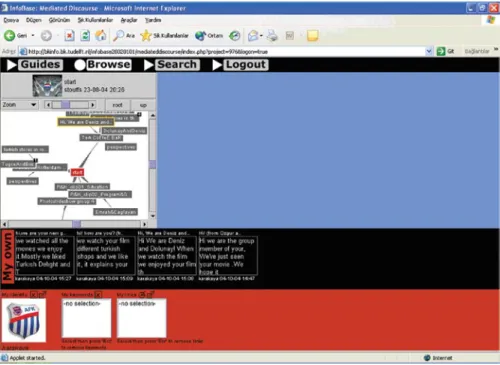Select the Photoslideshow group node

[67, 201]
